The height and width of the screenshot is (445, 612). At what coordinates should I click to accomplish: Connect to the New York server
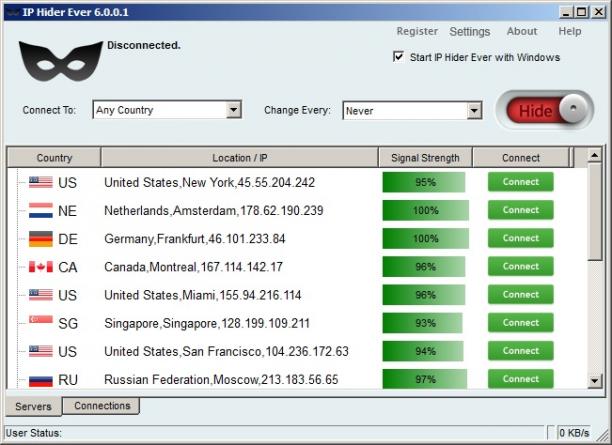pyautogui.click(x=520, y=182)
